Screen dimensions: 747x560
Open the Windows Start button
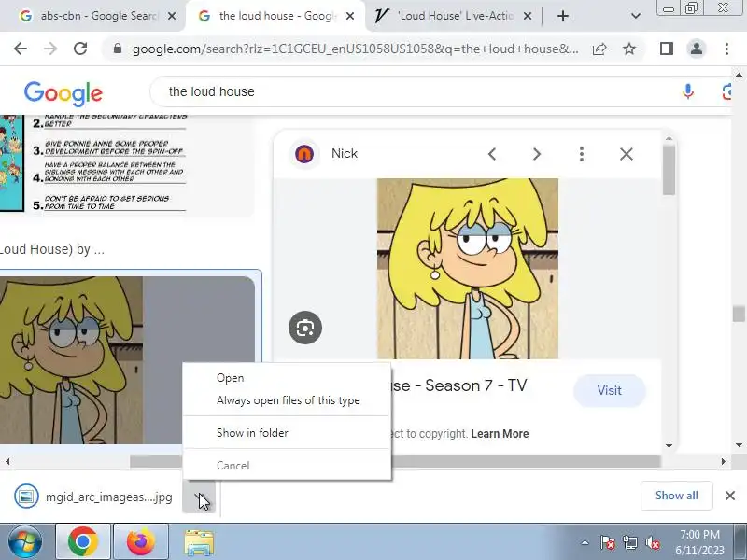point(24,542)
